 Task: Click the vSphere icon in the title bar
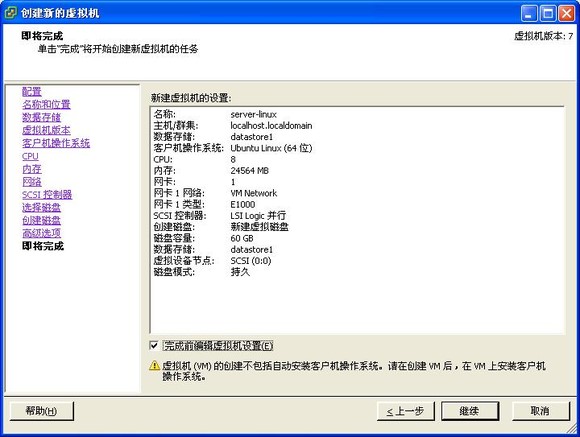pyautogui.click(x=11, y=13)
